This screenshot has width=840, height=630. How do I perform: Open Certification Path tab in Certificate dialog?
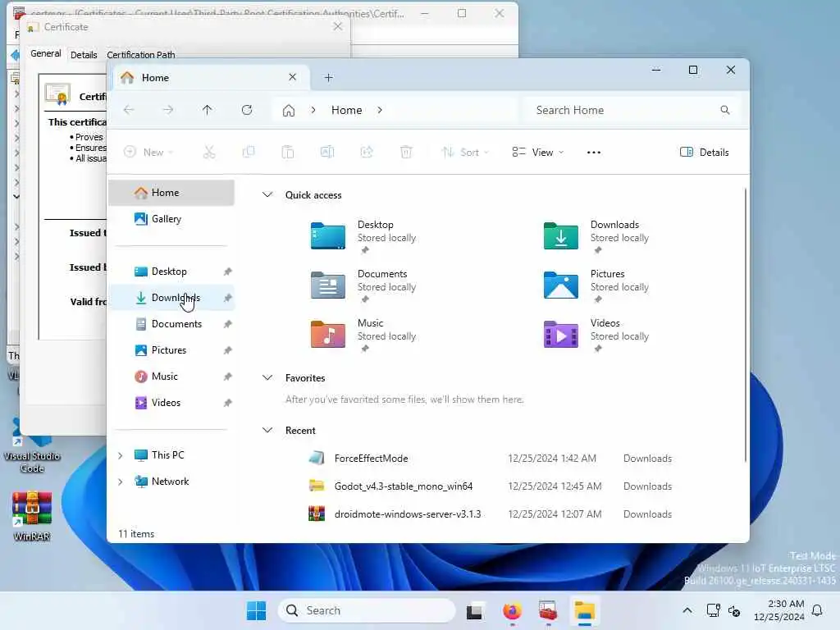click(141, 55)
